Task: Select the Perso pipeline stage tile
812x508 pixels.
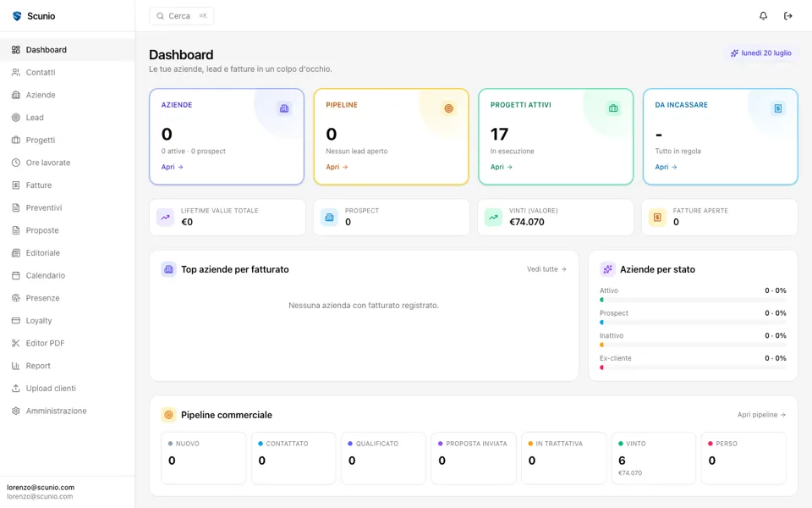Action: click(x=743, y=458)
